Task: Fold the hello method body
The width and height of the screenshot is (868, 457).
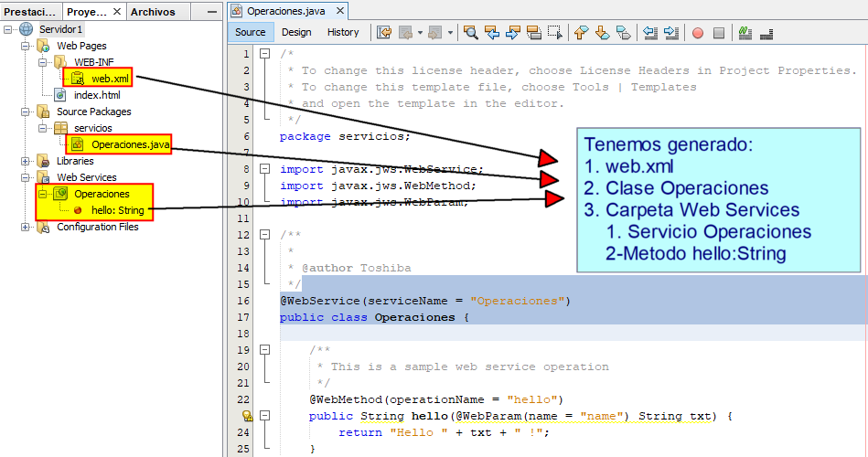Action: (x=265, y=416)
